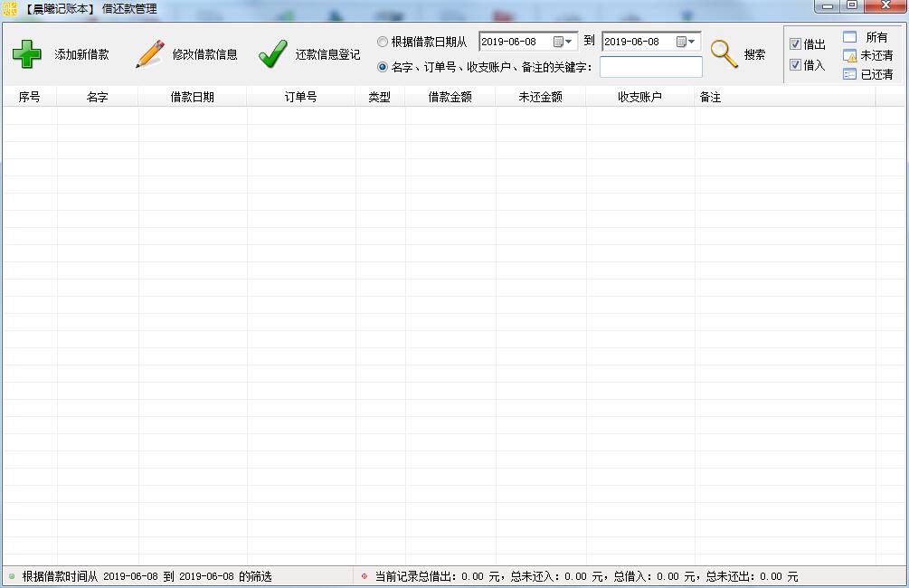The image size is (909, 588).
Task: Click the 添加新借款 button text
Action: click(x=81, y=54)
